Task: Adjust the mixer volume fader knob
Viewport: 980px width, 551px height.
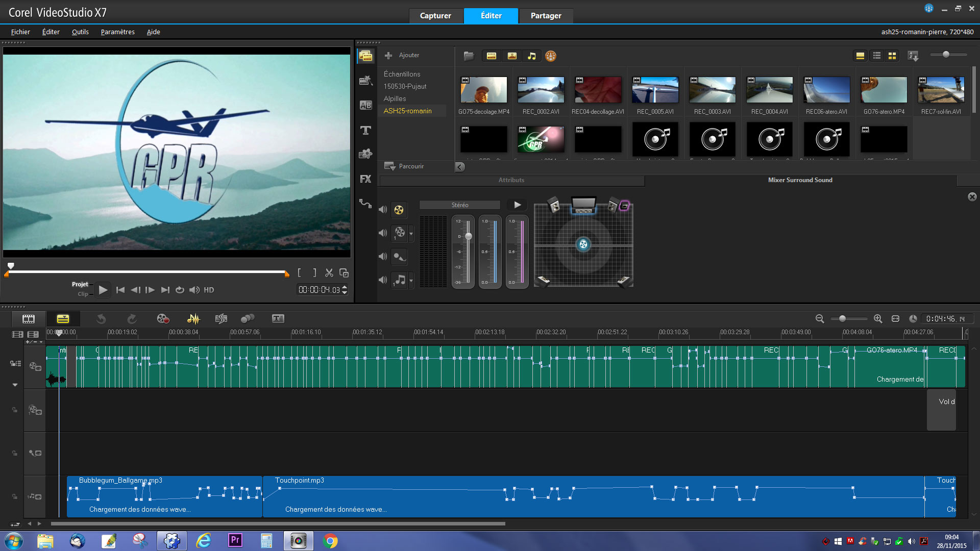Action: tap(469, 236)
